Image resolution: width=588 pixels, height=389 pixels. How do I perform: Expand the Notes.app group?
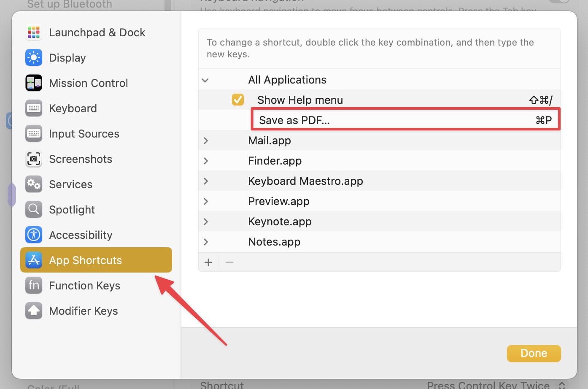pos(206,242)
